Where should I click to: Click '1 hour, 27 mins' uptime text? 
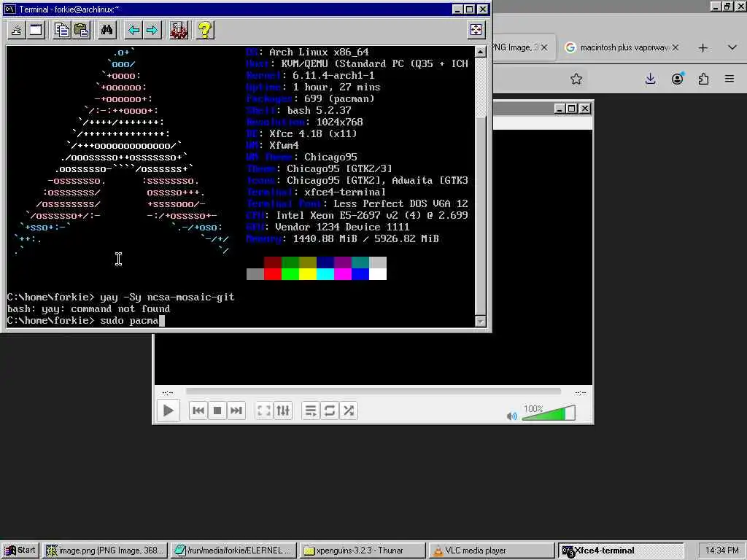pos(336,87)
